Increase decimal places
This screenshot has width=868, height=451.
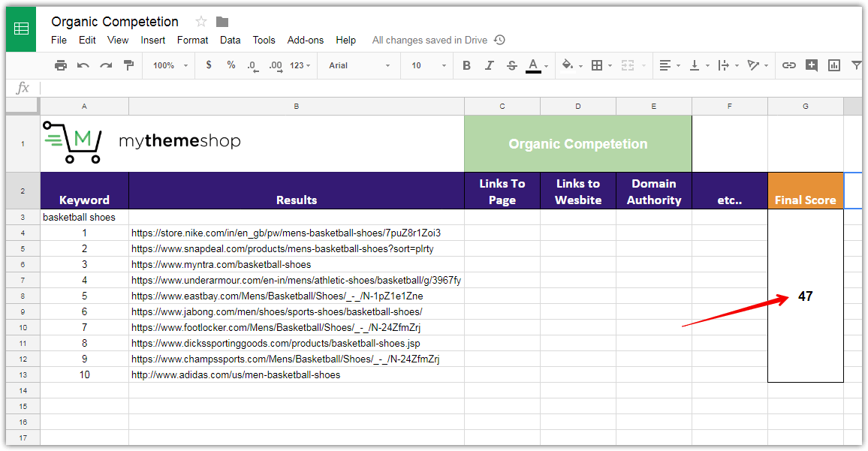pyautogui.click(x=276, y=66)
